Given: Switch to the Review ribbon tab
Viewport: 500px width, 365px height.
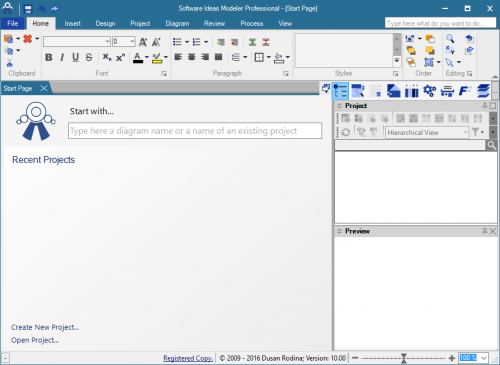Looking at the screenshot, I should [214, 24].
